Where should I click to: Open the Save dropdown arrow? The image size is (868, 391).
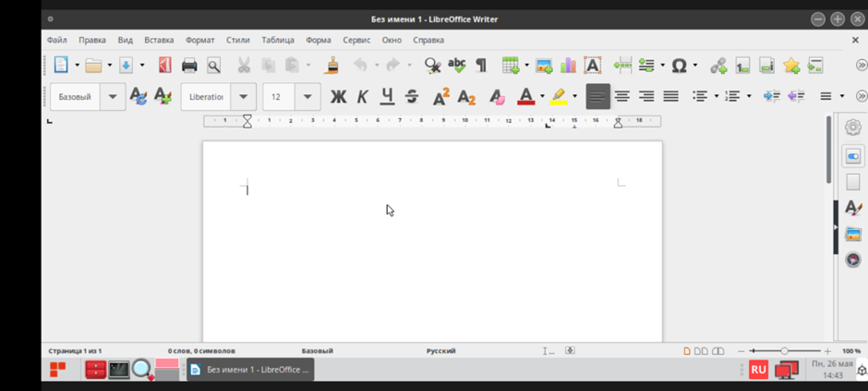[x=141, y=66]
